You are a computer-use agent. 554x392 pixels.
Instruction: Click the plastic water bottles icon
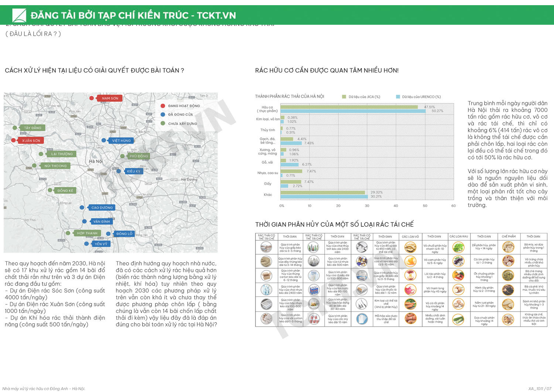click(266, 290)
